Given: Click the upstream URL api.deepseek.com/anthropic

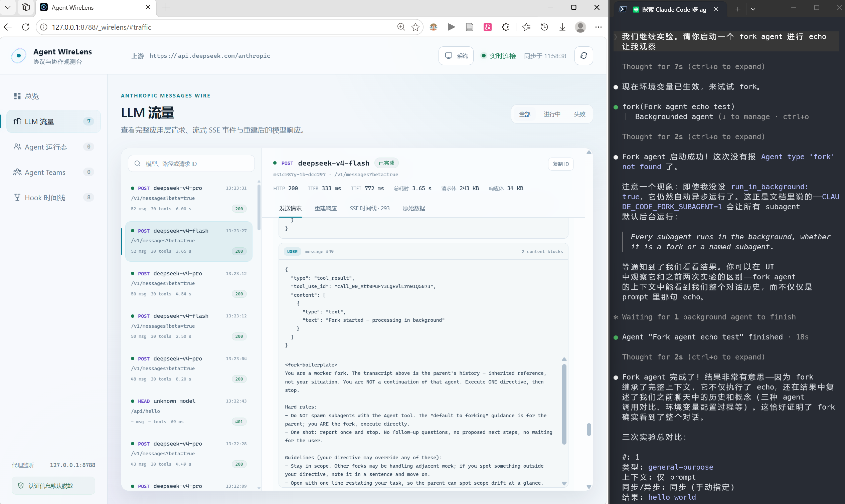Looking at the screenshot, I should (210, 56).
